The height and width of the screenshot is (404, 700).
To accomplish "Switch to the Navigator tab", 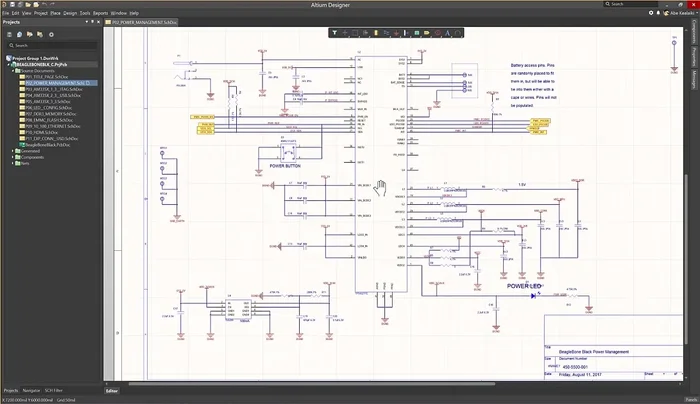I will point(32,389).
